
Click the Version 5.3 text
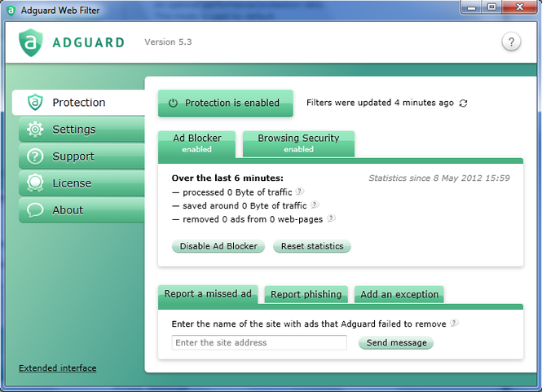[168, 42]
